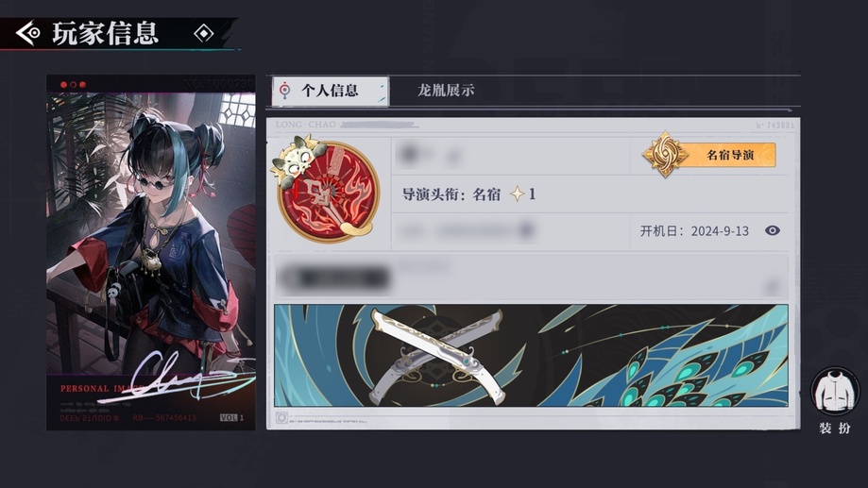The width and height of the screenshot is (868, 488).
Task: Click the target icon on 个人信息 tab
Action: [x=284, y=91]
